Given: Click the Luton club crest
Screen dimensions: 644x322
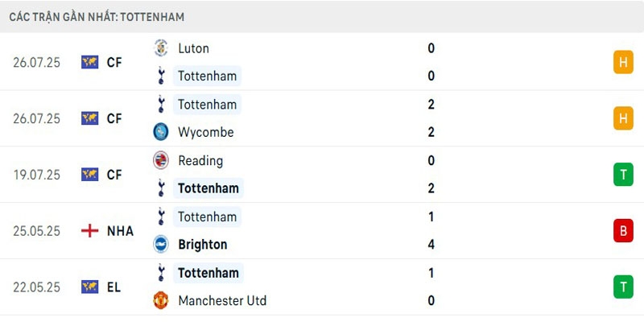Looking at the screenshot, I should [x=160, y=48].
